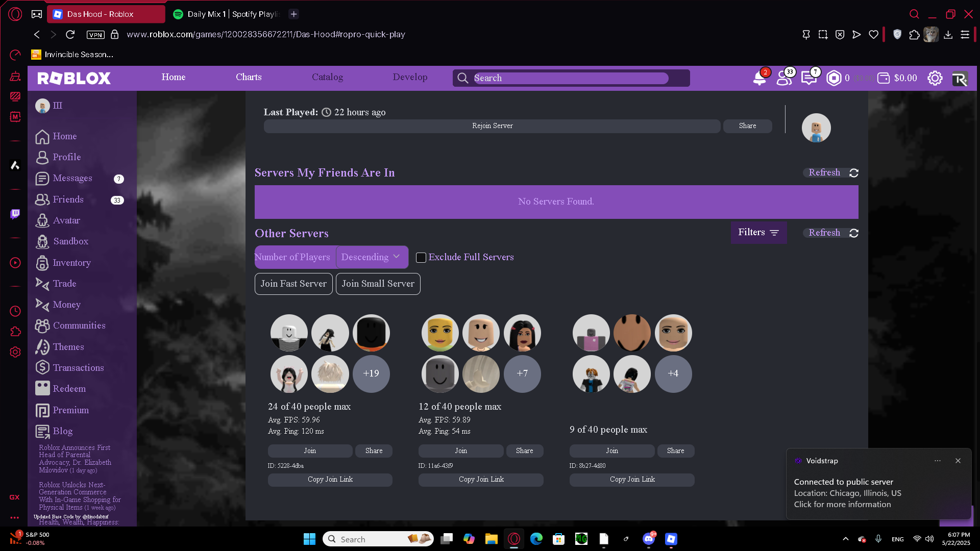This screenshot has height=551, width=980.
Task: Join the server with 24 of 40 people
Action: [x=310, y=451]
